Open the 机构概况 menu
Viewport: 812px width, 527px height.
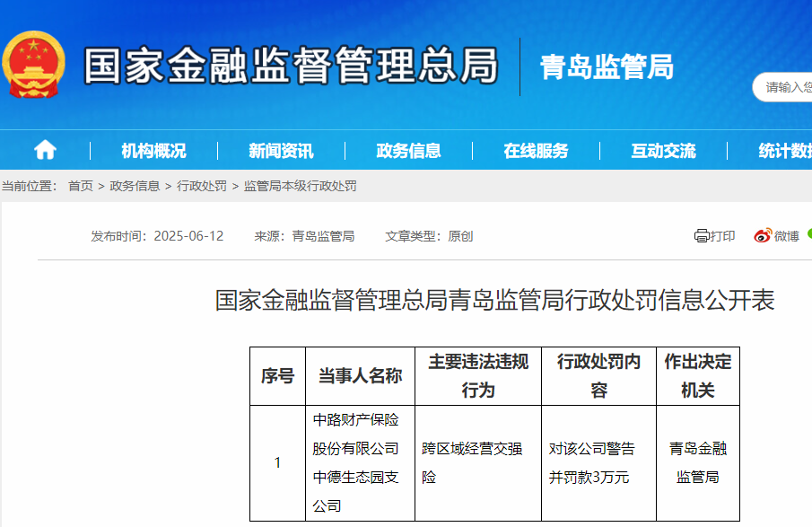(x=153, y=151)
